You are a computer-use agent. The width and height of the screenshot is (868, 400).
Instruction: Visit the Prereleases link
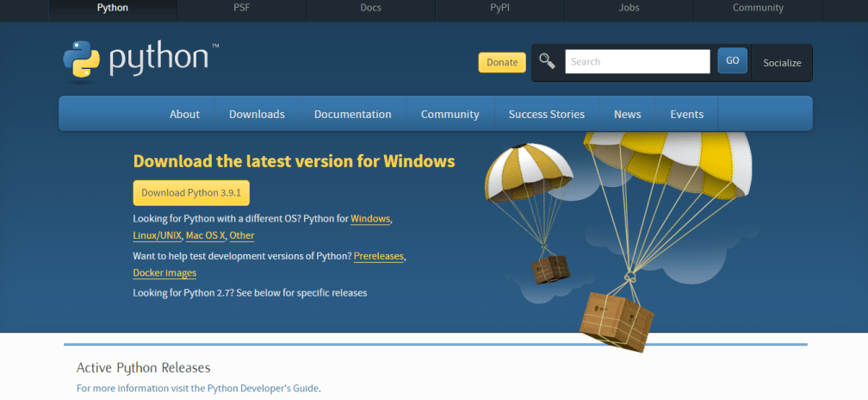pyautogui.click(x=378, y=256)
